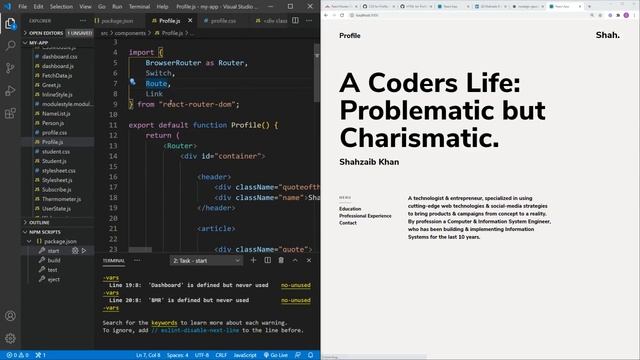Click the keywords link in the terminal
This screenshot has height=360, width=640.
click(x=164, y=322)
